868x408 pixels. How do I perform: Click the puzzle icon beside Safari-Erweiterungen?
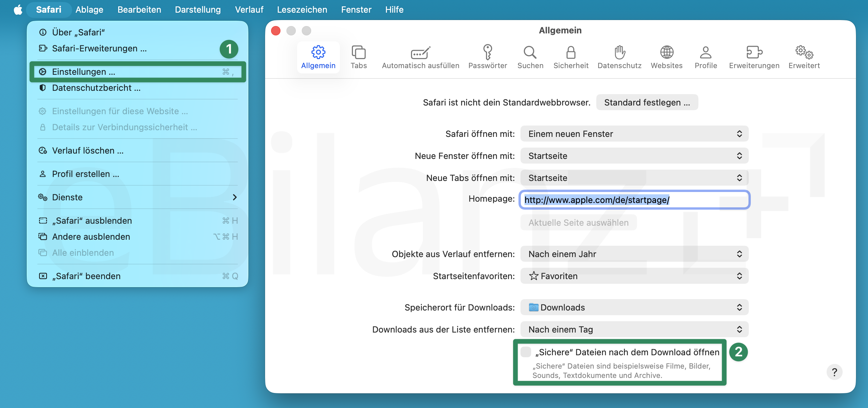click(42, 48)
